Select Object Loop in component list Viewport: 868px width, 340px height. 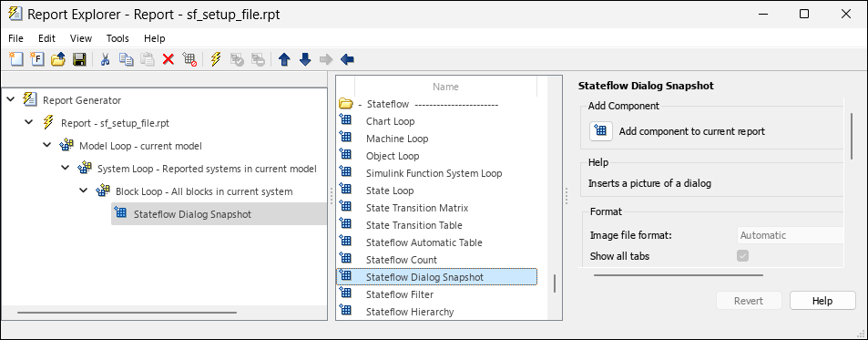tap(393, 156)
